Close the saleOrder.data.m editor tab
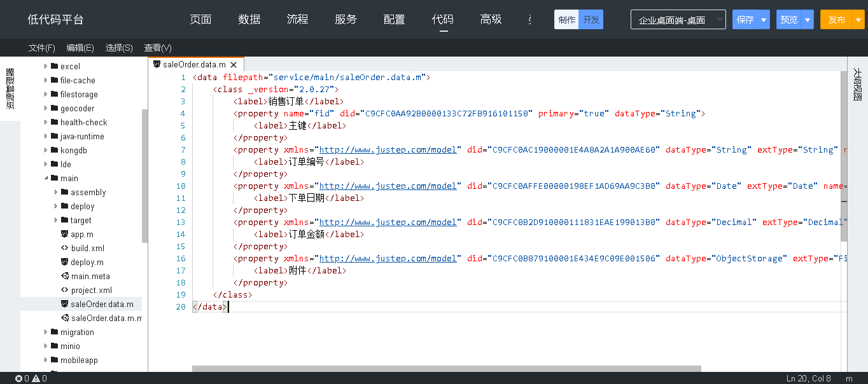Image resolution: width=868 pixels, height=384 pixels. (x=234, y=64)
